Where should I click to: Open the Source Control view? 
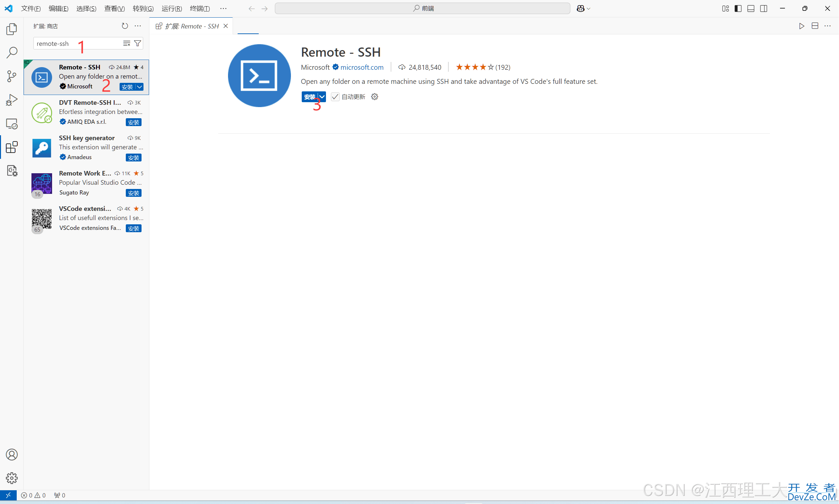[11, 76]
